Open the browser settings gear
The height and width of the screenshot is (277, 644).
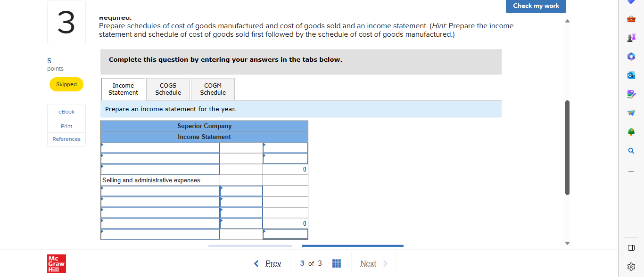pyautogui.click(x=631, y=266)
